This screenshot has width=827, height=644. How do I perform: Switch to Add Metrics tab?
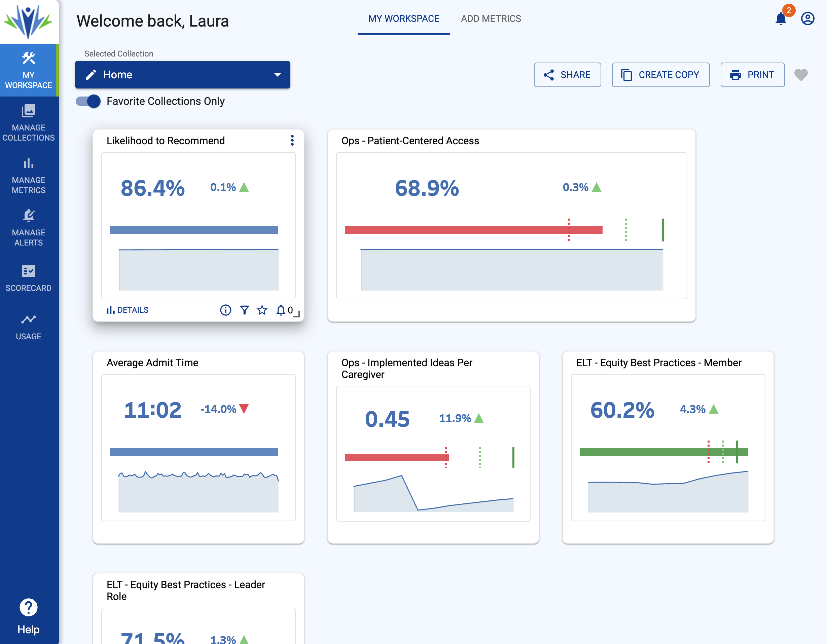click(491, 18)
